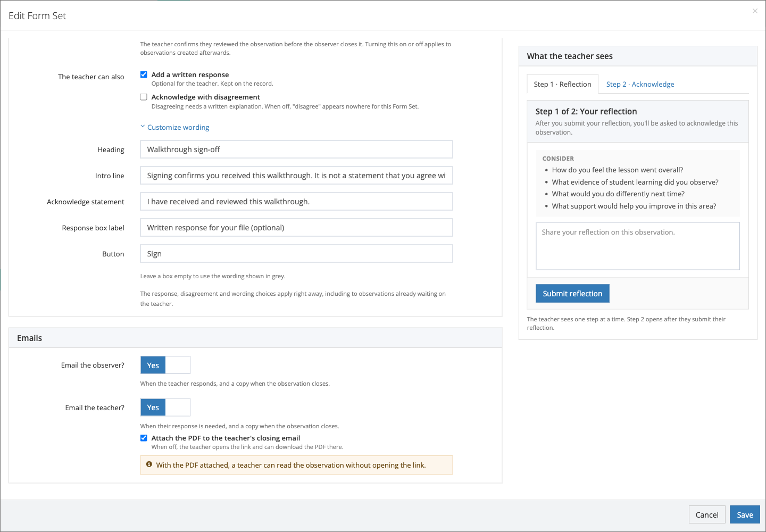Edit the Intro line text box

(x=296, y=176)
